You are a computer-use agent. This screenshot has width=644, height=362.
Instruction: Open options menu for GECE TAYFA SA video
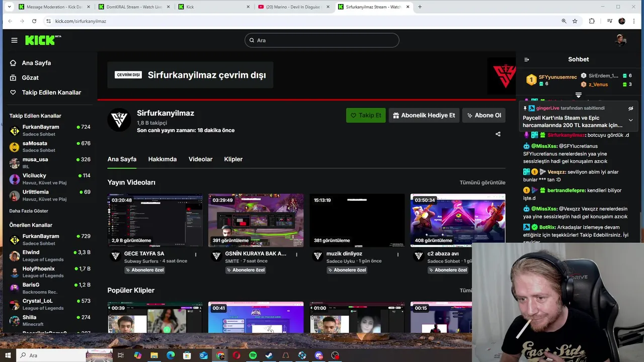tap(196, 254)
